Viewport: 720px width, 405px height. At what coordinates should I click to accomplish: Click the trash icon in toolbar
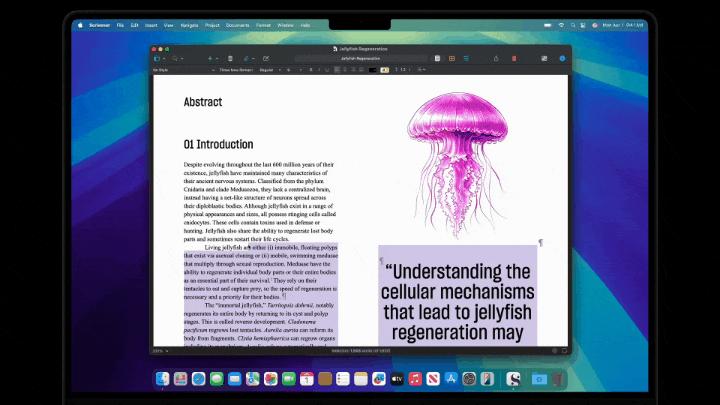tap(230, 59)
